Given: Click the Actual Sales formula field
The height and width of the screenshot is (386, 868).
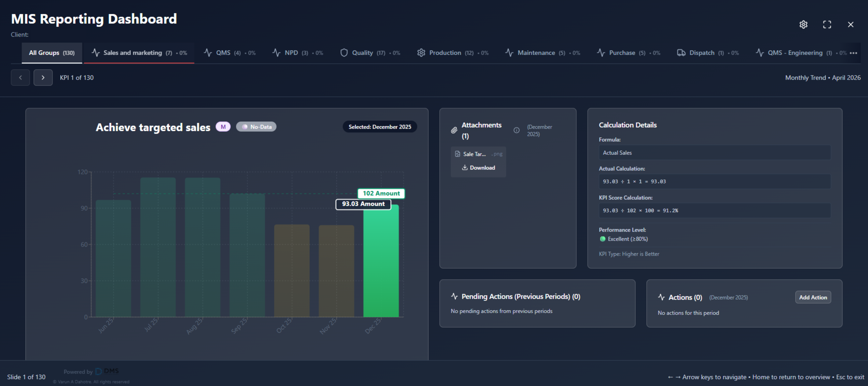Looking at the screenshot, I should coord(715,153).
